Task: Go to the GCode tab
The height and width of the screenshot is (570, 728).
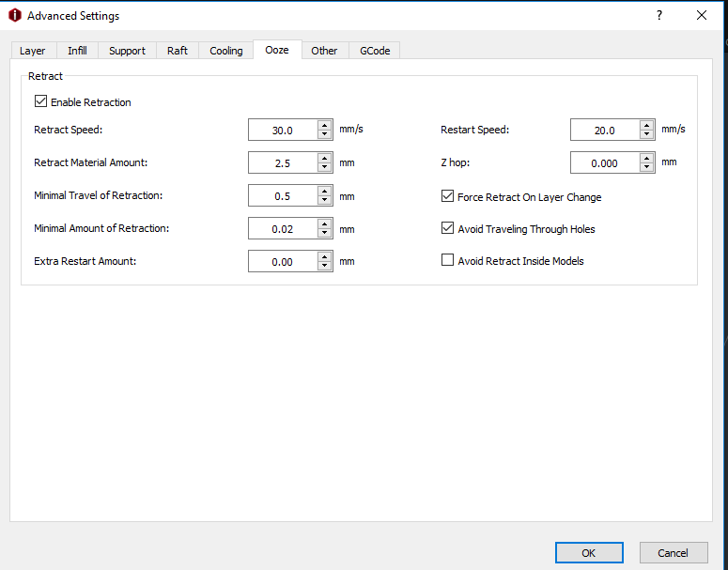Action: [375, 51]
